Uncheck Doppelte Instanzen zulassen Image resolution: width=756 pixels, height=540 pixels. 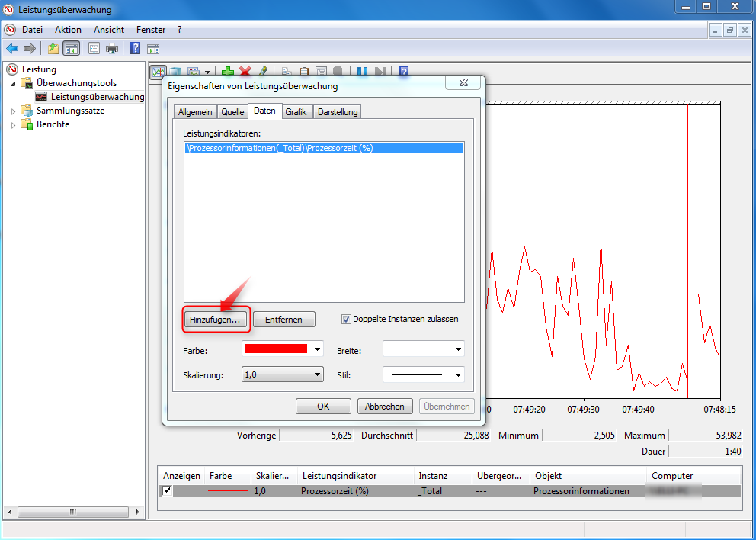347,319
